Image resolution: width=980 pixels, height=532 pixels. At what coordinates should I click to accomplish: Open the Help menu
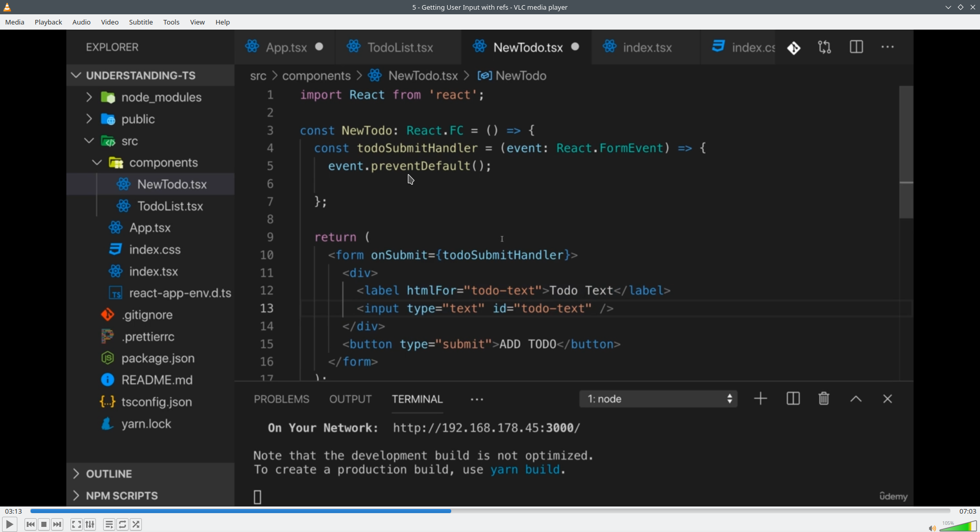point(223,22)
